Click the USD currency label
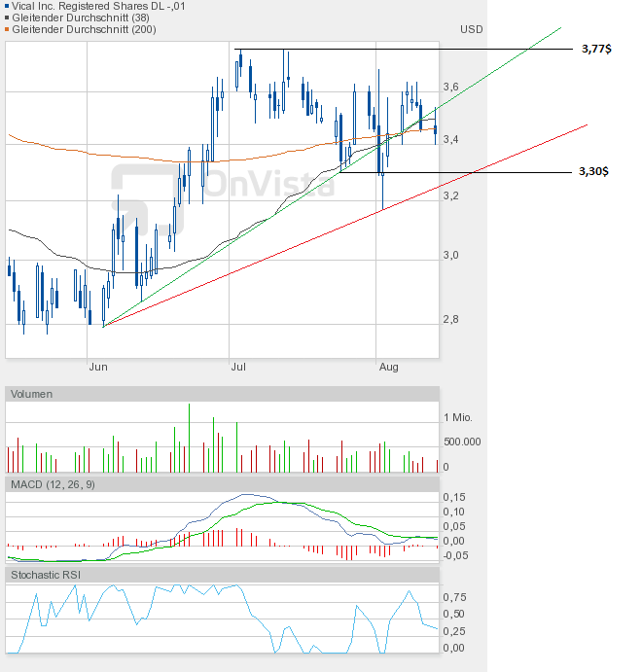The image size is (642, 672). (x=472, y=29)
